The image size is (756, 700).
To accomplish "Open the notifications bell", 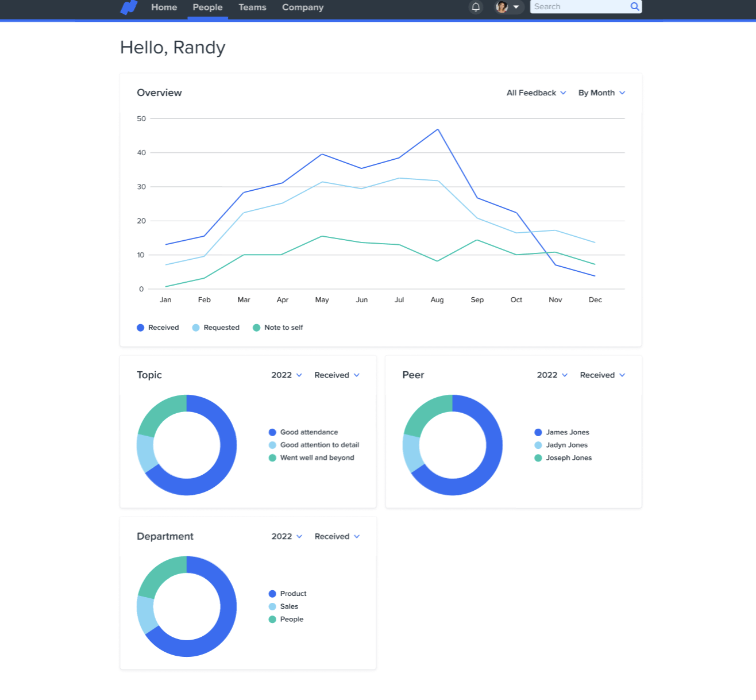I will tap(476, 7).
